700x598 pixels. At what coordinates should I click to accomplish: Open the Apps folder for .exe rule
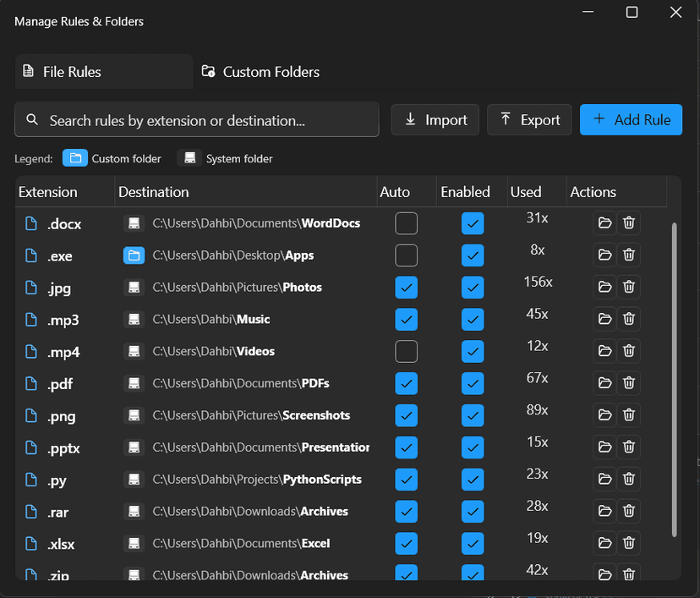(x=604, y=255)
